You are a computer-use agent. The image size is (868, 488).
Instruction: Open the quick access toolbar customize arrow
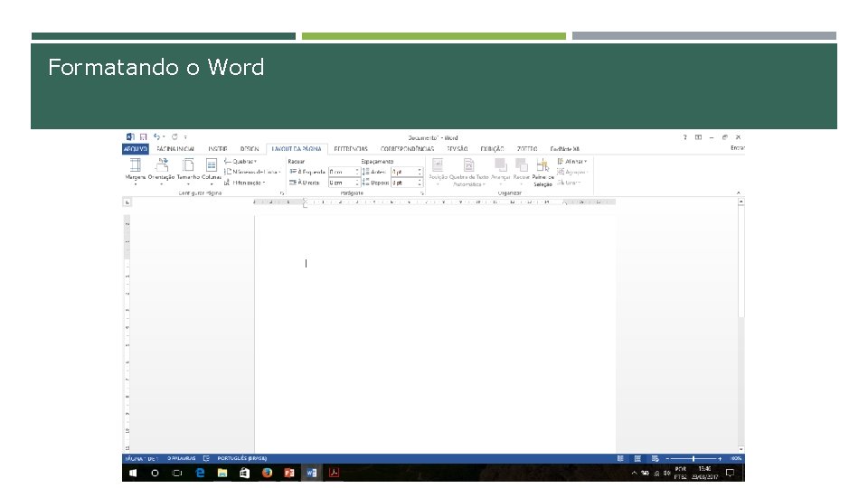click(x=185, y=137)
